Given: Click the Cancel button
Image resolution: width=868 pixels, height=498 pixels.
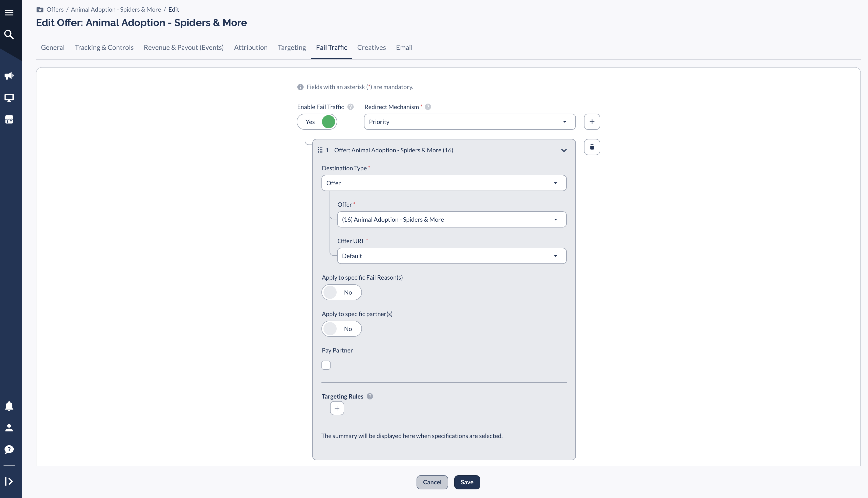Looking at the screenshot, I should tap(432, 482).
